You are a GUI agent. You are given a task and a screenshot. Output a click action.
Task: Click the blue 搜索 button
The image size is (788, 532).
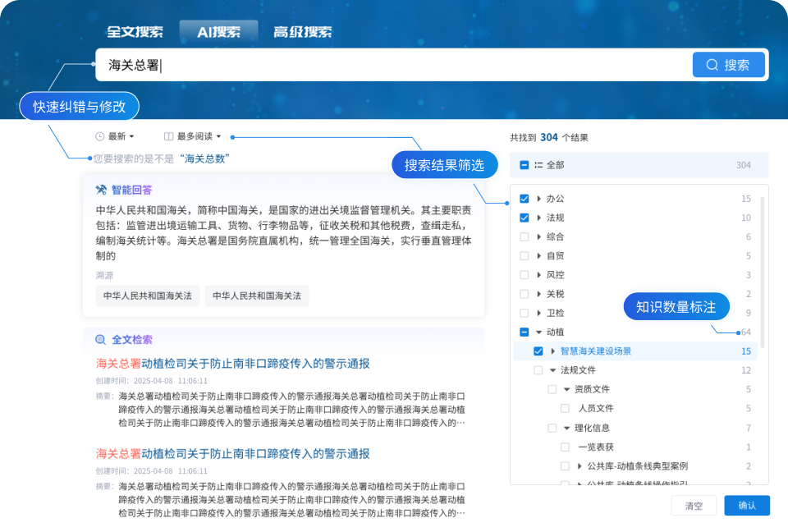pyautogui.click(x=729, y=65)
